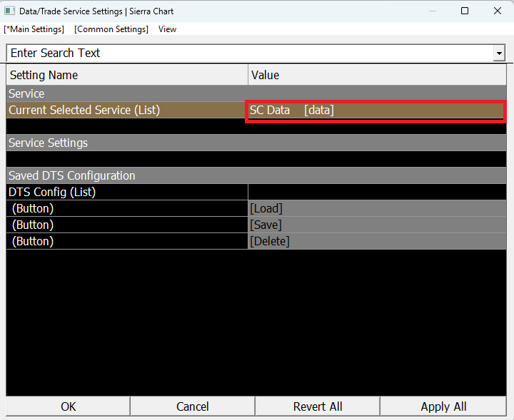The image size is (514, 420).
Task: Click the Sierra Chart window title icon
Action: pyautogui.click(x=10, y=11)
